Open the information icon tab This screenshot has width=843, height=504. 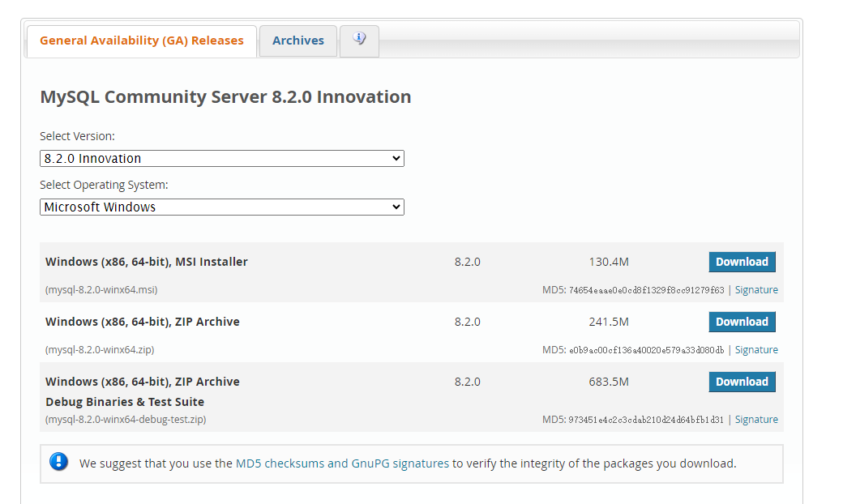[x=359, y=39]
